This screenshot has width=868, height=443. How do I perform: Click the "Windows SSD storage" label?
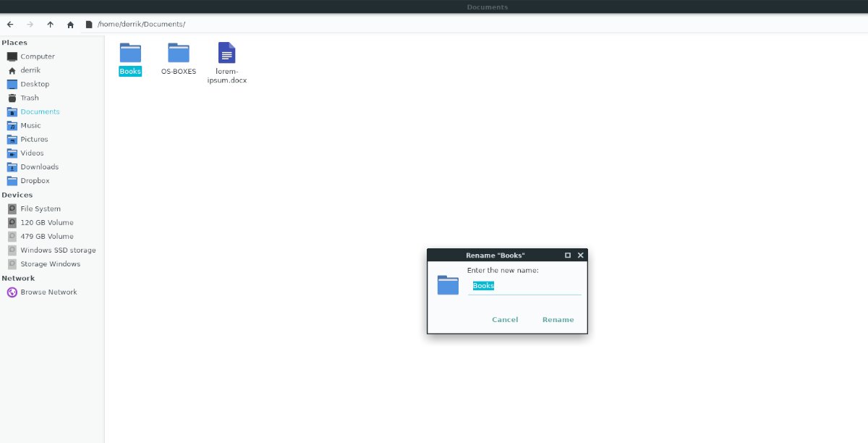[x=58, y=250]
